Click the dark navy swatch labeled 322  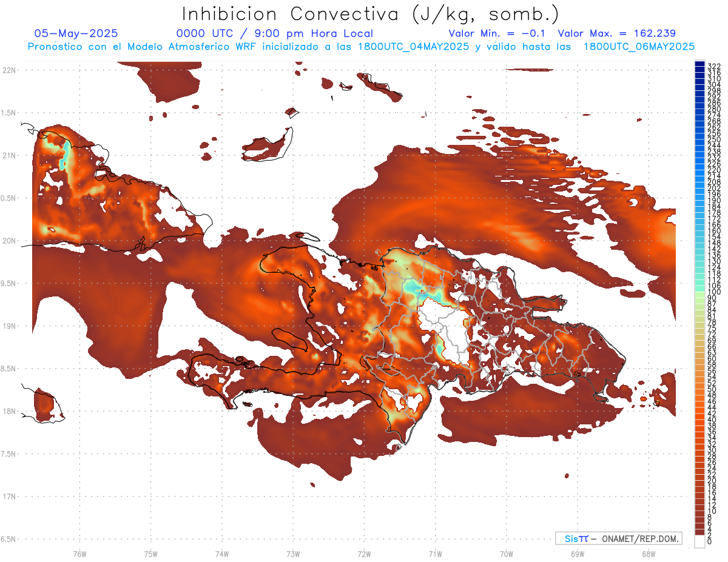699,64
